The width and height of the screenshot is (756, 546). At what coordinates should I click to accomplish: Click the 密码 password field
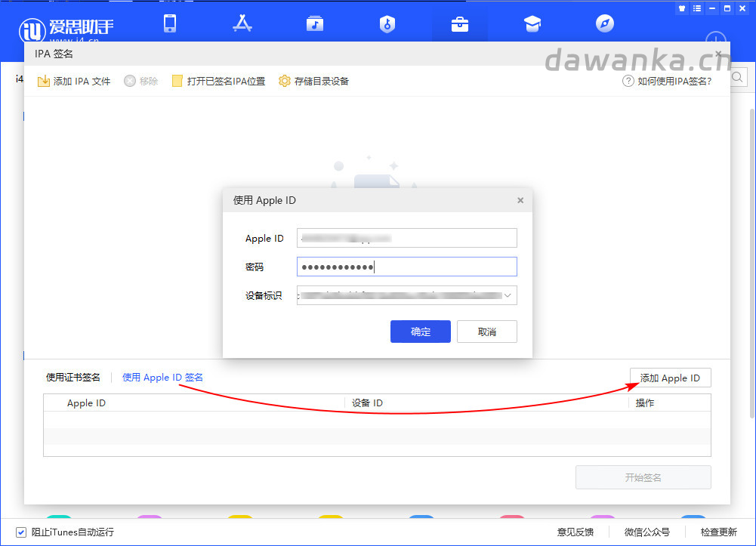[407, 267]
